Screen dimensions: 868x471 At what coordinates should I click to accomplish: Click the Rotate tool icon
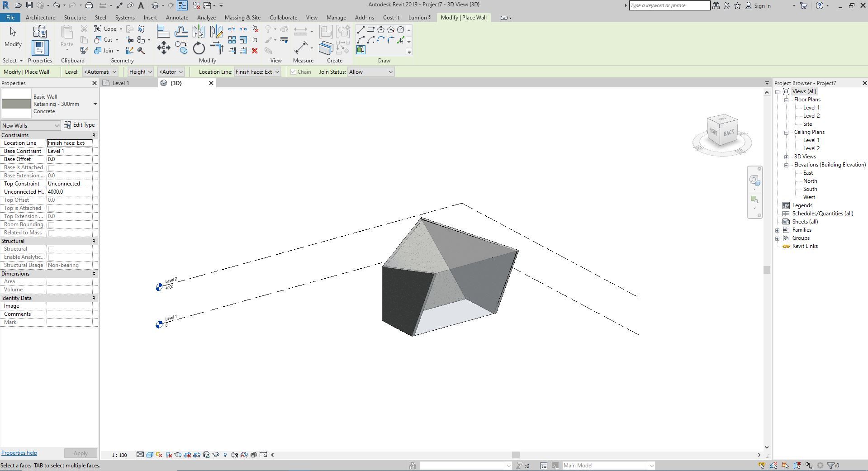tap(199, 48)
